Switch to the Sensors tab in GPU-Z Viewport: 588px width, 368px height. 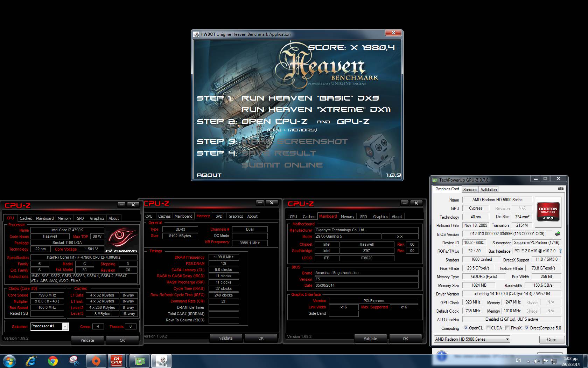[x=470, y=189]
